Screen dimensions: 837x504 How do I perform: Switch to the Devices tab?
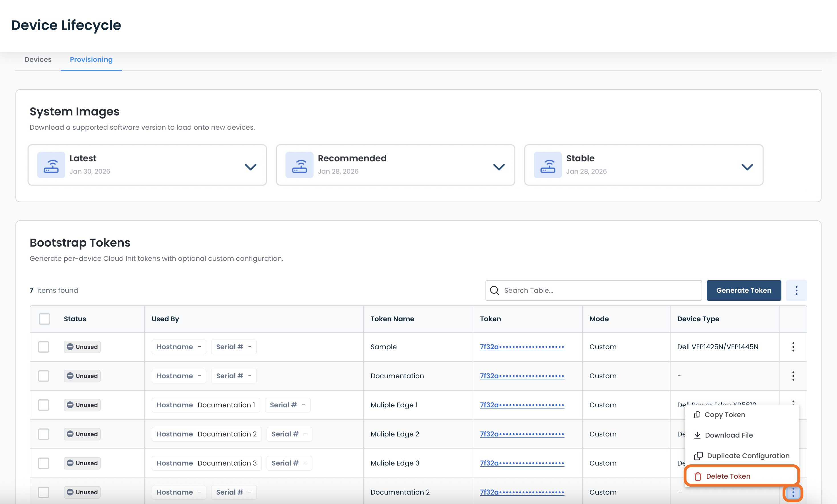click(38, 59)
